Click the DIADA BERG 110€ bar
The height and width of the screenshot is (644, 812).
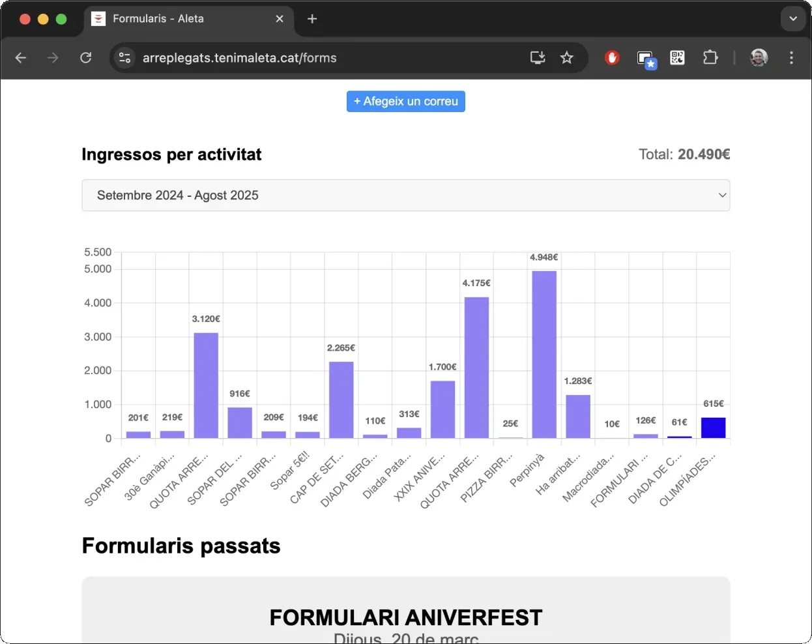click(x=375, y=436)
